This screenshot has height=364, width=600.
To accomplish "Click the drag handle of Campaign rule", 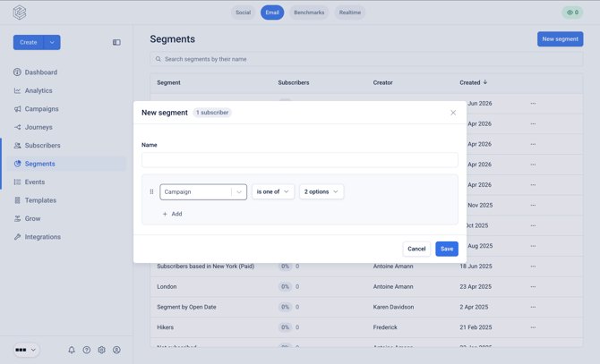I will point(151,191).
